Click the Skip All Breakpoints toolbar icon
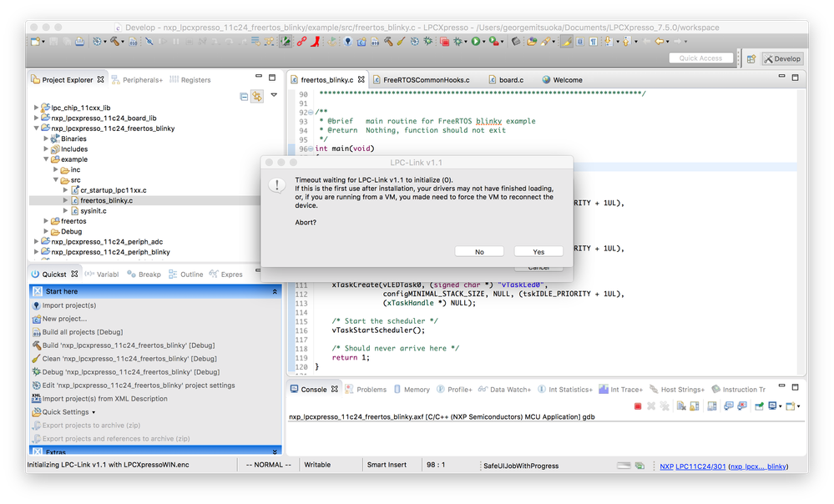The height and width of the screenshot is (504, 834). tap(149, 42)
